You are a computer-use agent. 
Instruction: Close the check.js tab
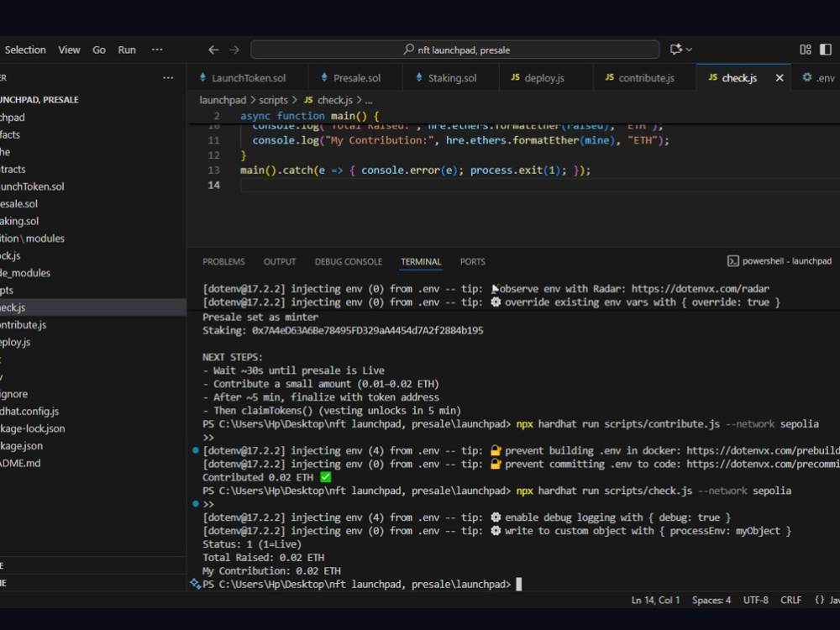coord(780,78)
